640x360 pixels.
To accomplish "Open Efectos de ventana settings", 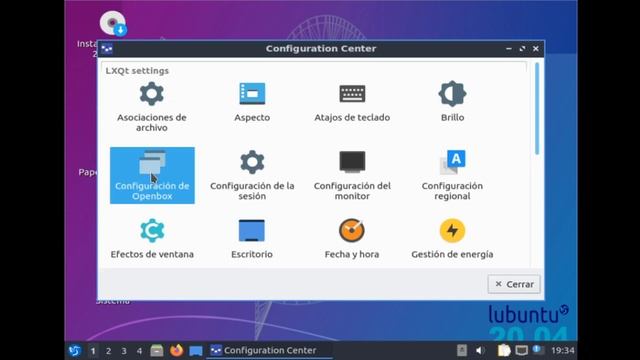I will click(152, 239).
